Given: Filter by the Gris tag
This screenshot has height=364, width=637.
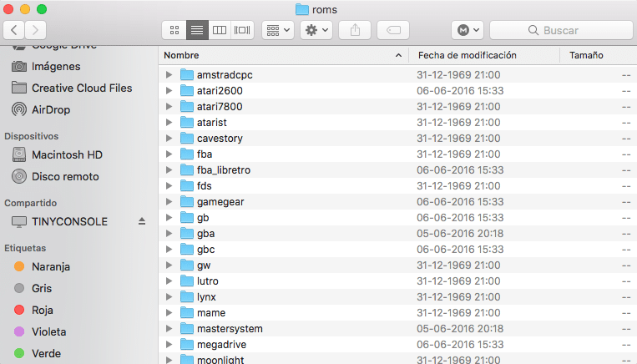Looking at the screenshot, I should (x=33, y=288).
